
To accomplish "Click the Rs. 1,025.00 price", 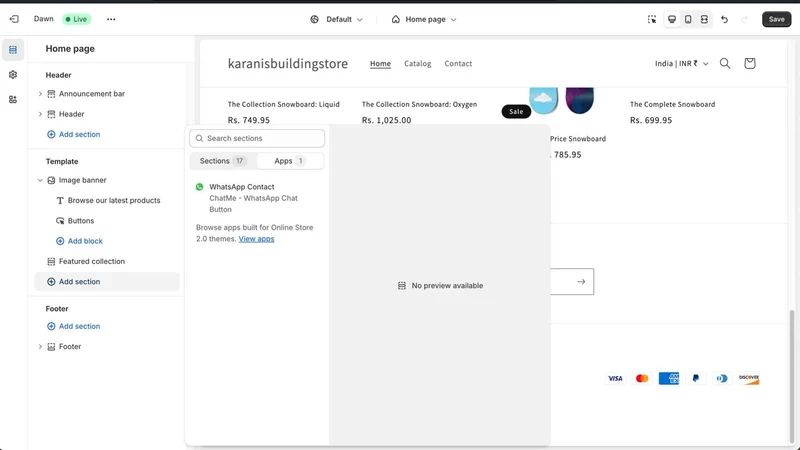I will tap(386, 120).
